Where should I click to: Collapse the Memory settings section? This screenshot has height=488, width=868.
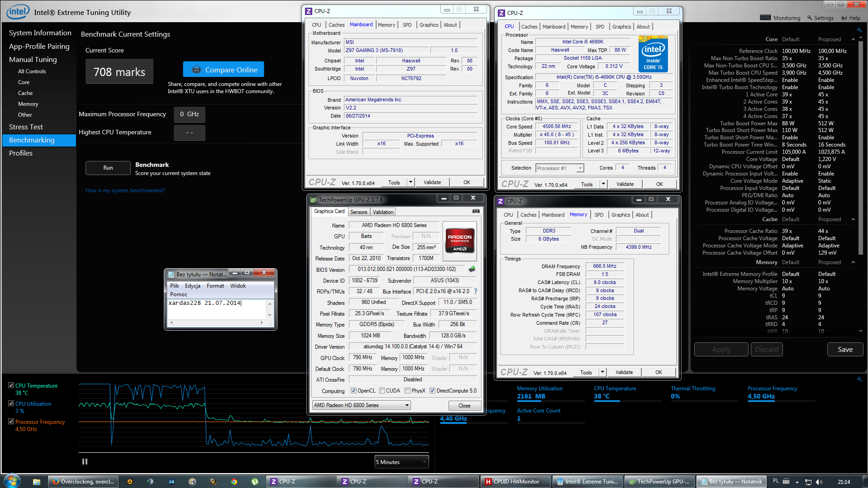(853, 262)
